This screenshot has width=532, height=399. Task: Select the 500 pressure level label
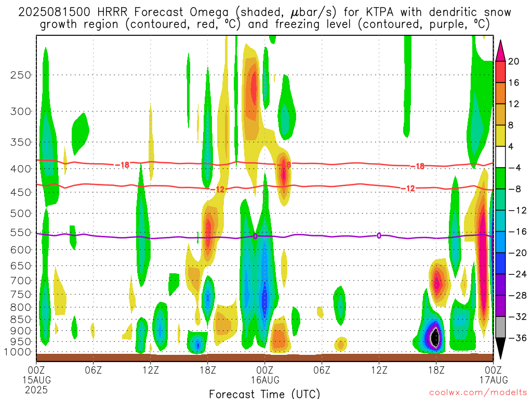pyautogui.click(x=21, y=214)
